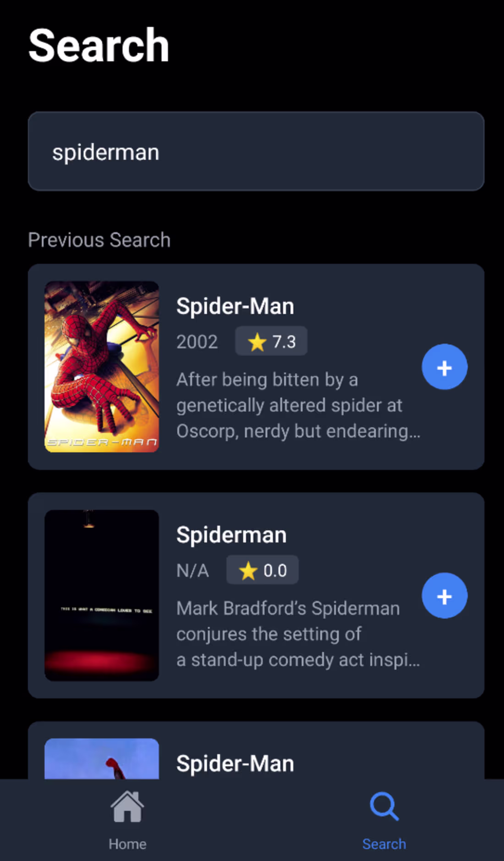This screenshot has height=861, width=504.
Task: Tap the house icon above Home label
Action: tap(127, 807)
